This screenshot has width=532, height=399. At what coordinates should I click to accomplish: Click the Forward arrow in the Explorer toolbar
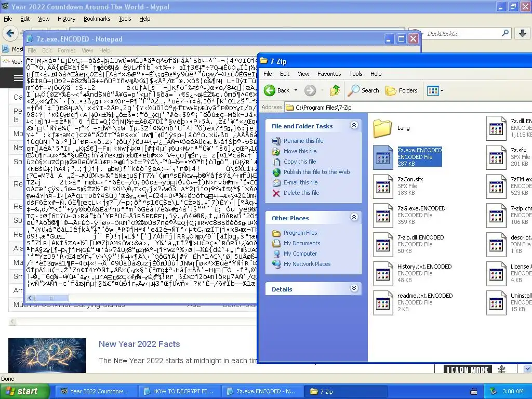[310, 90]
